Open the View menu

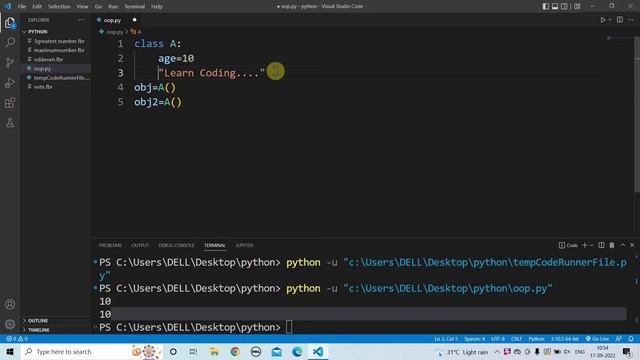82,6
